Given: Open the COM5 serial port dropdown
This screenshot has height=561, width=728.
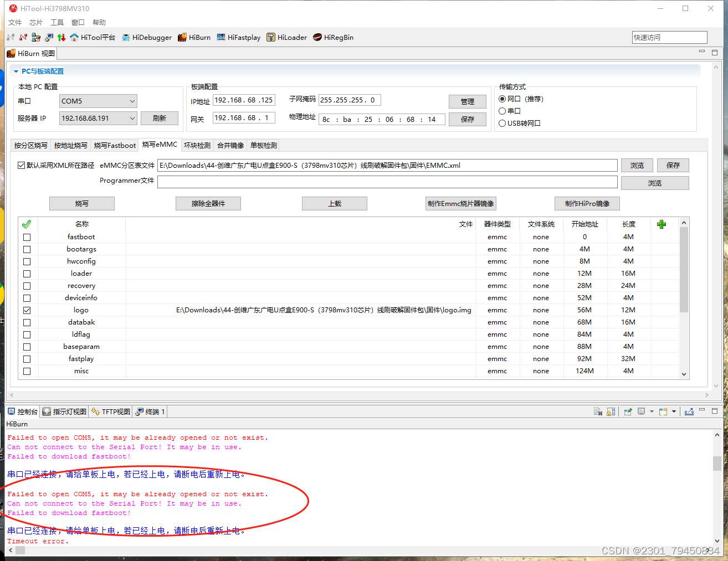Looking at the screenshot, I should coord(98,101).
